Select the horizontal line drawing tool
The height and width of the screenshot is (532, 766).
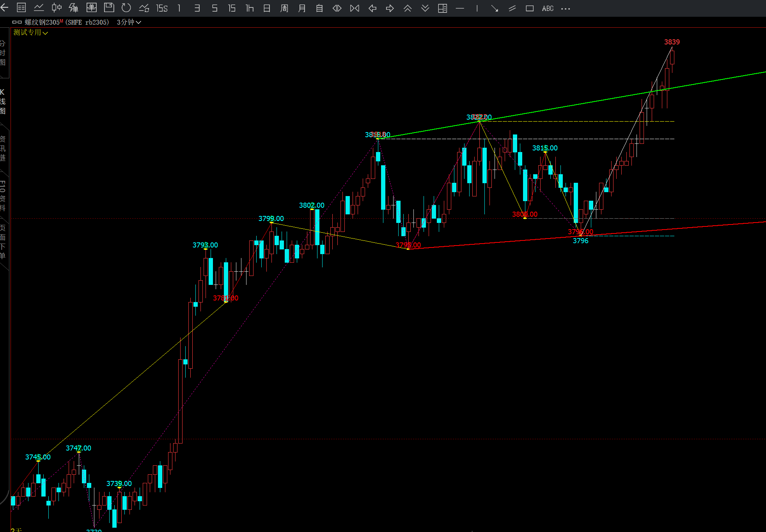(460, 8)
